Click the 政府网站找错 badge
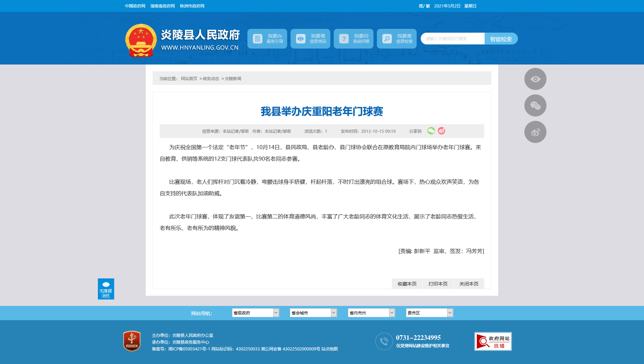The image size is (644, 364). point(493,342)
